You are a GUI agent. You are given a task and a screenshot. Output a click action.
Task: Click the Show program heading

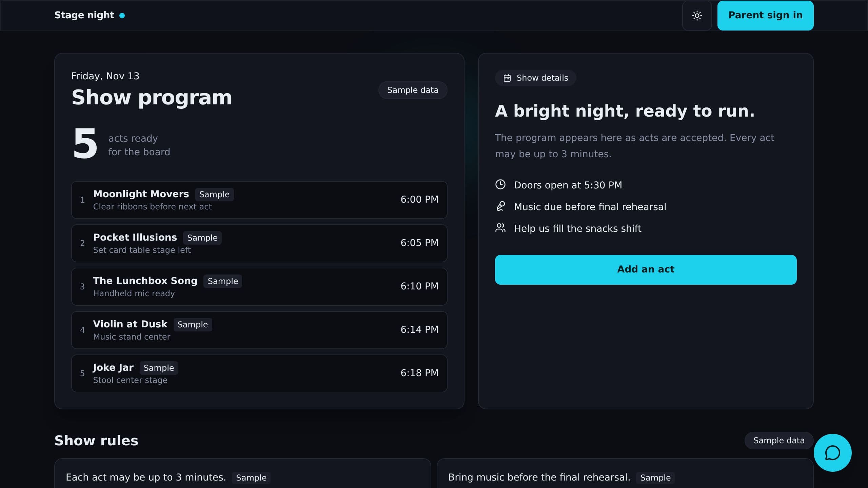152,98
